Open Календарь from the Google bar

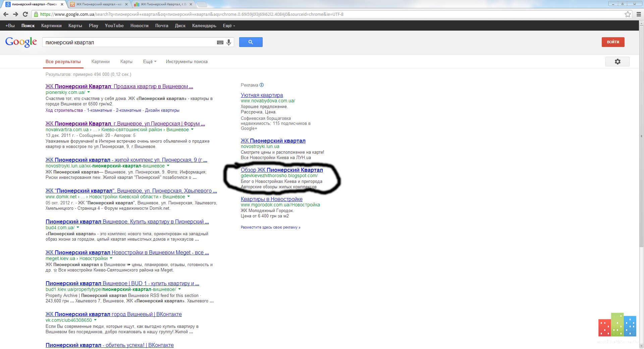[x=204, y=26]
